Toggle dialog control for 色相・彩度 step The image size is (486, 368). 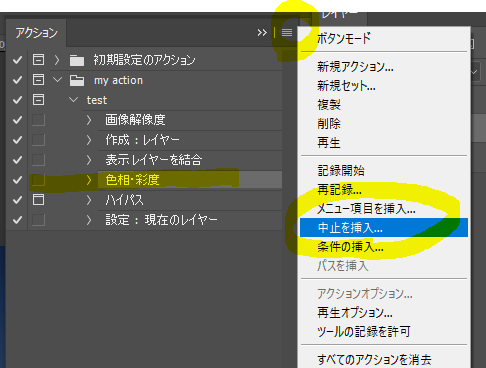(x=38, y=180)
